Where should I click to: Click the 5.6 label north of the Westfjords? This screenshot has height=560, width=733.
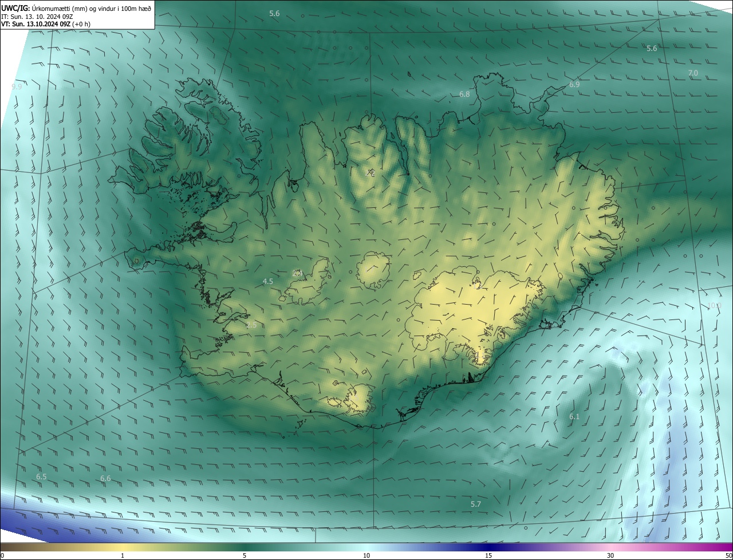[274, 13]
